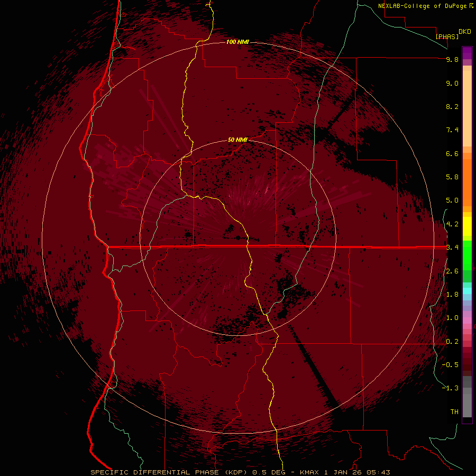Click the SPECIFIC DIFFERENTIAL PHASE (KDP) product title
This screenshot has width=476, height=476.
170,472
